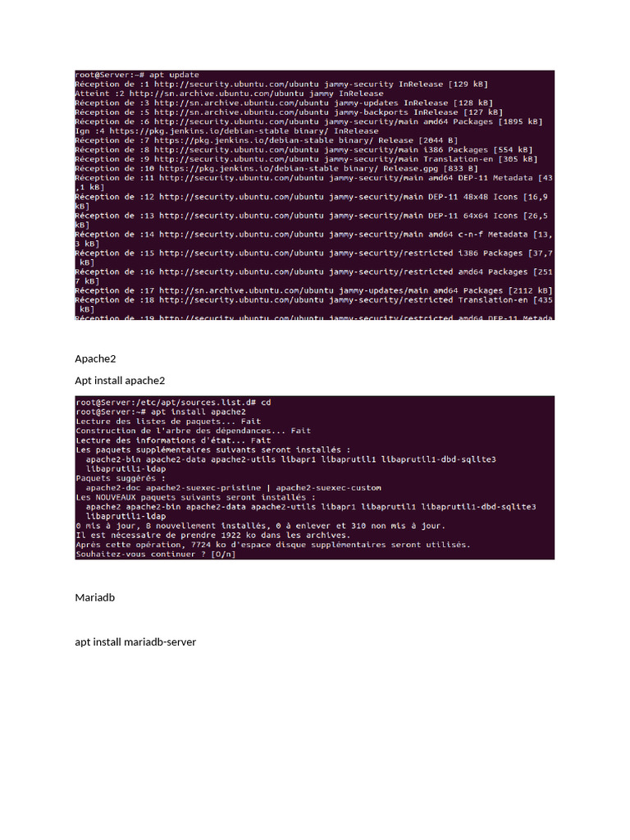Viewport: 630px width, 840px height.
Task: Click "root@Server:~# apt update" prompt line
Action: 137,75
